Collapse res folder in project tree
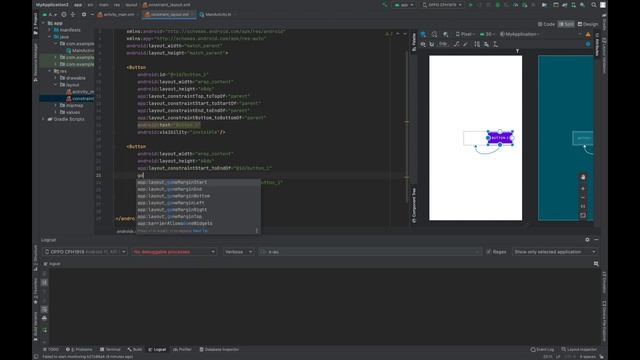The image size is (640, 360). (50, 71)
